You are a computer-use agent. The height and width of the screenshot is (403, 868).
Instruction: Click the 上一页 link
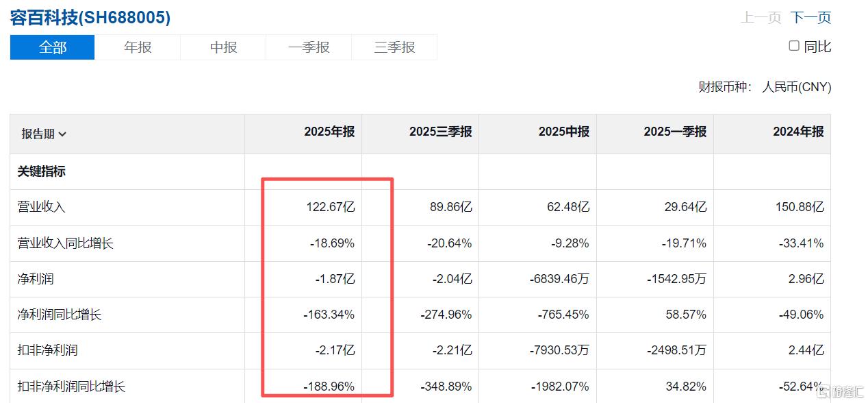pos(761,18)
